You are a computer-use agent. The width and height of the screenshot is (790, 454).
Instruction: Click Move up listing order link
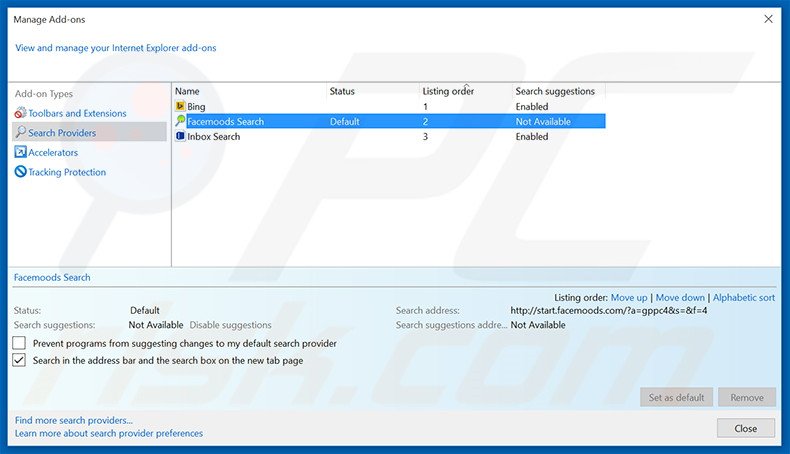coord(629,297)
